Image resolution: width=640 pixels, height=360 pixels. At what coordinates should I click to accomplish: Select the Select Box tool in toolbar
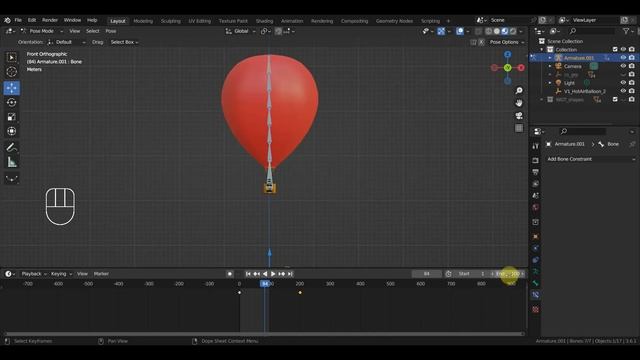pos(11,58)
